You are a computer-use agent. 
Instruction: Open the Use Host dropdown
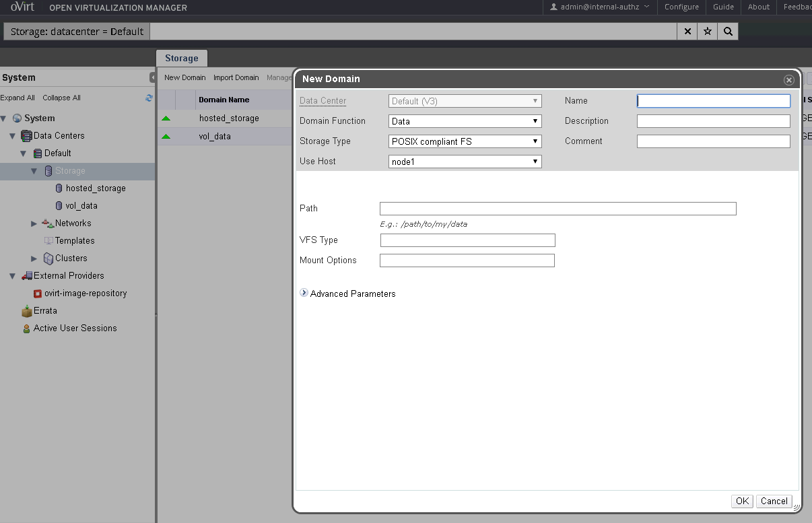(465, 162)
